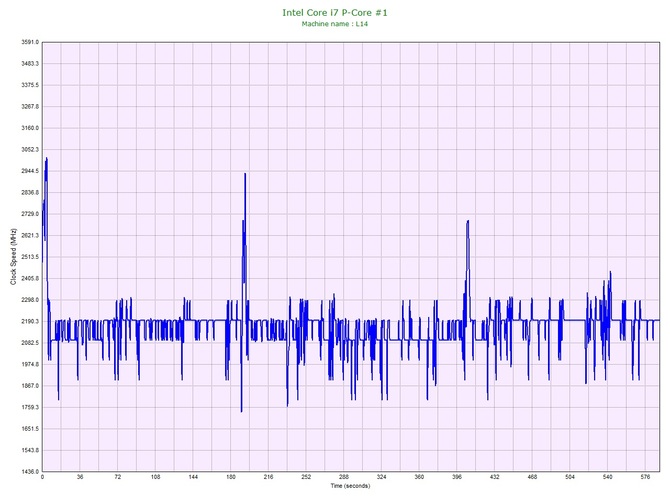Click the 'Time (seconds)' axis label

click(350, 486)
